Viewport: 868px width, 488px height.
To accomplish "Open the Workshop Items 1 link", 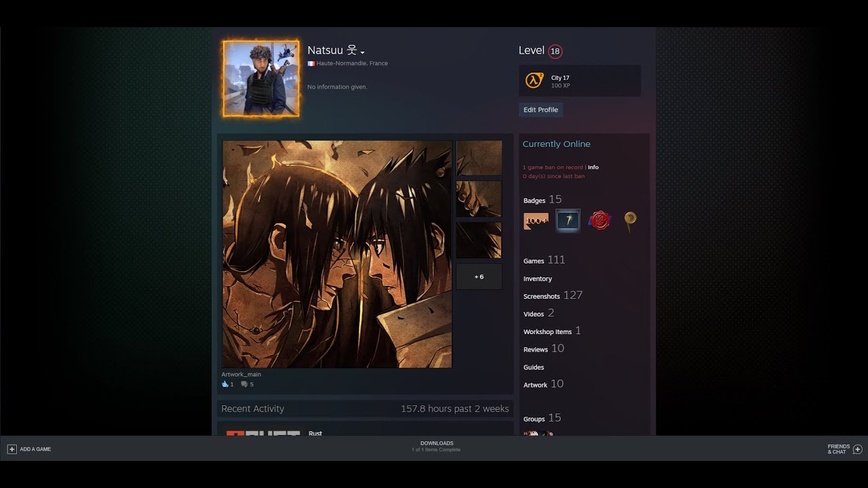I will [552, 331].
